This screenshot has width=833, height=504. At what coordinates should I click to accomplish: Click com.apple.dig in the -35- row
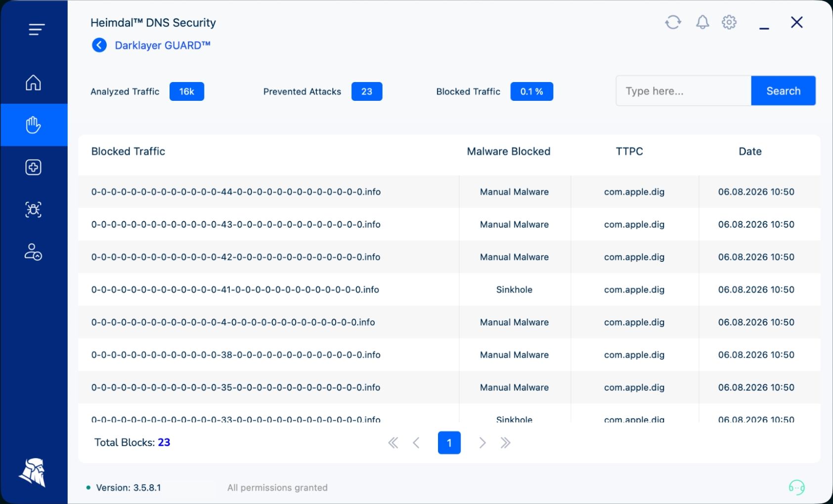634,387
